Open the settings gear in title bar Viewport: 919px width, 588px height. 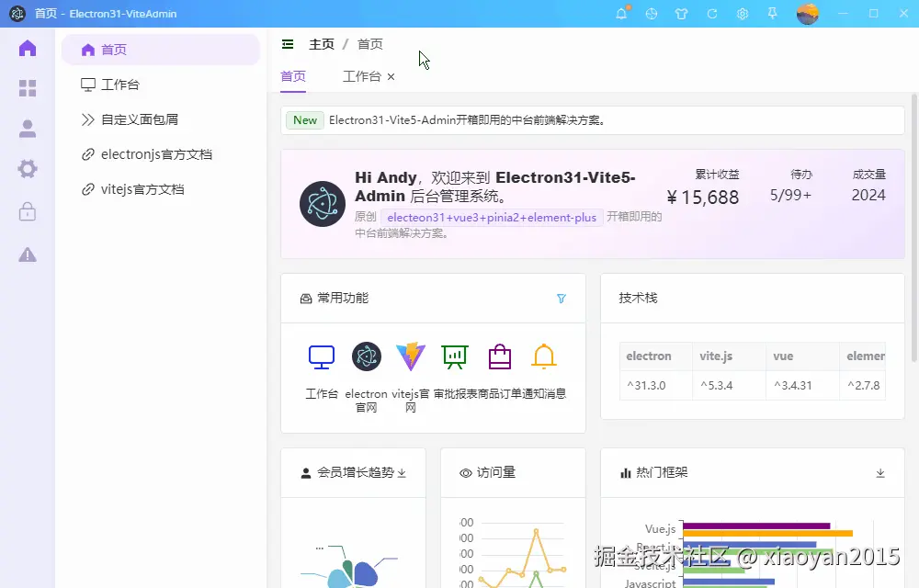coord(743,14)
